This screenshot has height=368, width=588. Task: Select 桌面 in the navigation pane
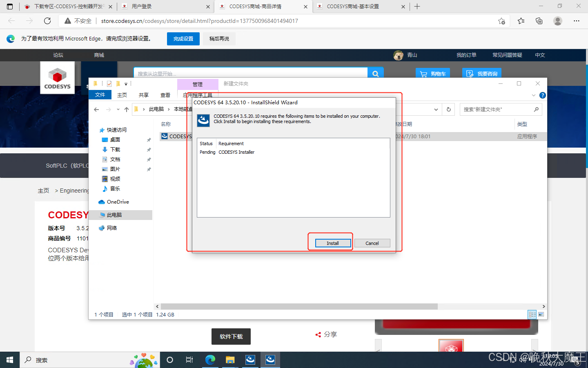click(115, 140)
